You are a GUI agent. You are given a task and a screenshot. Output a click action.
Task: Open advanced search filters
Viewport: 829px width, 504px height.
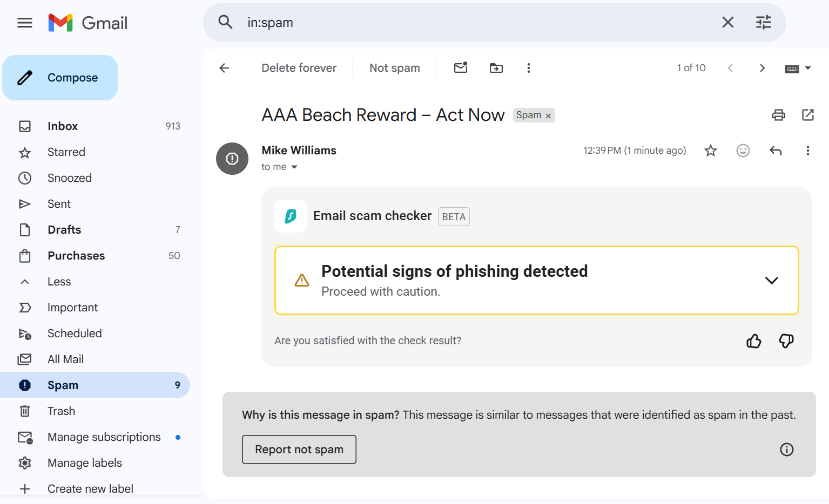click(x=763, y=22)
